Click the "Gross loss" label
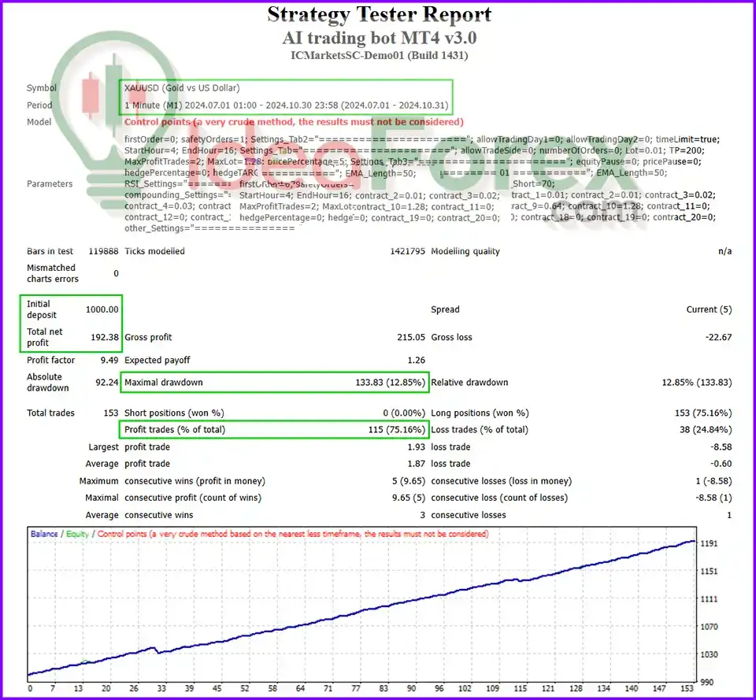The height and width of the screenshot is (700, 756). point(451,338)
